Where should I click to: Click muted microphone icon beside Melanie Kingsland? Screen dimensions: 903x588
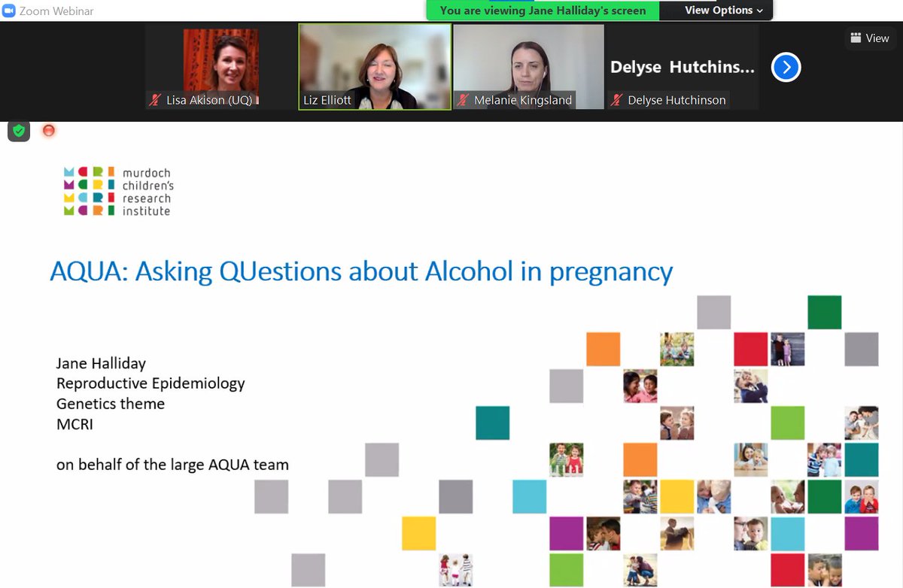[464, 100]
